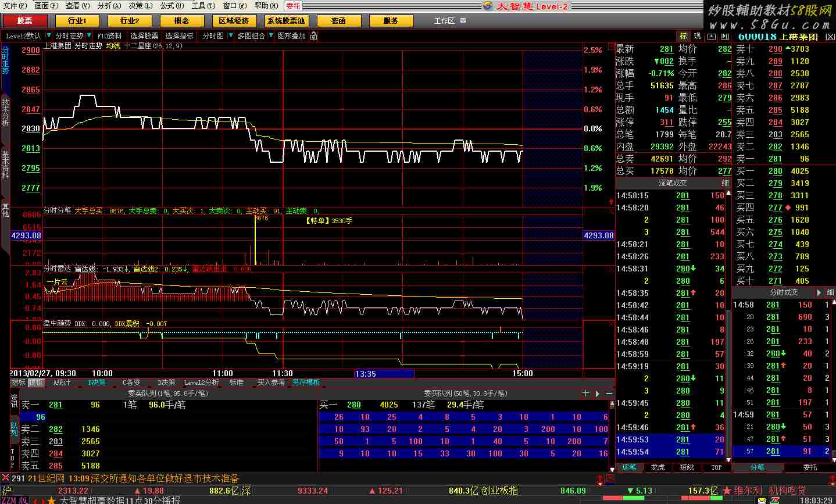Select the 队列 side tab in the bottom panel
The image size is (836, 504).
(x=15, y=429)
